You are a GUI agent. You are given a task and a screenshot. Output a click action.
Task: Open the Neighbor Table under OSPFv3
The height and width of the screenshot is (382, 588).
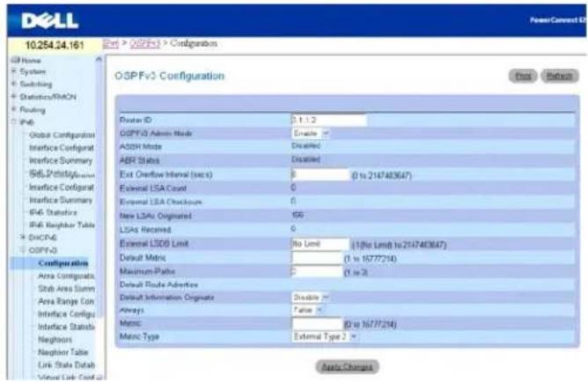62,352
